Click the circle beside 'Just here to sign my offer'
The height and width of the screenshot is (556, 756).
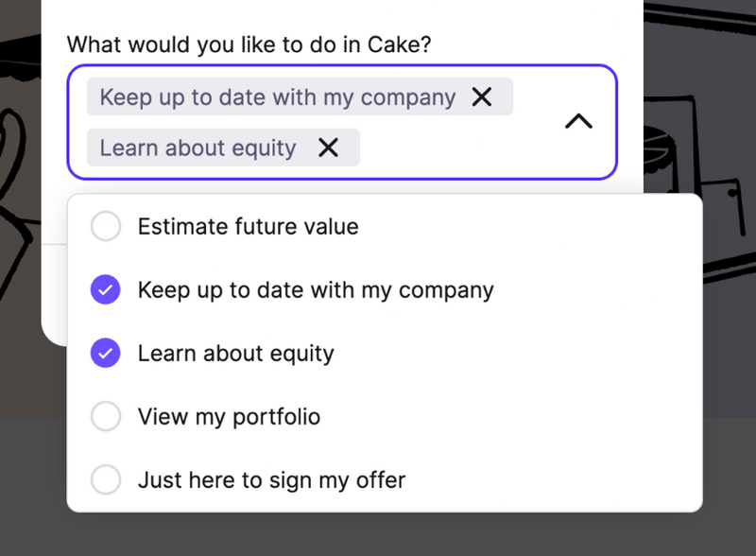[x=105, y=479]
